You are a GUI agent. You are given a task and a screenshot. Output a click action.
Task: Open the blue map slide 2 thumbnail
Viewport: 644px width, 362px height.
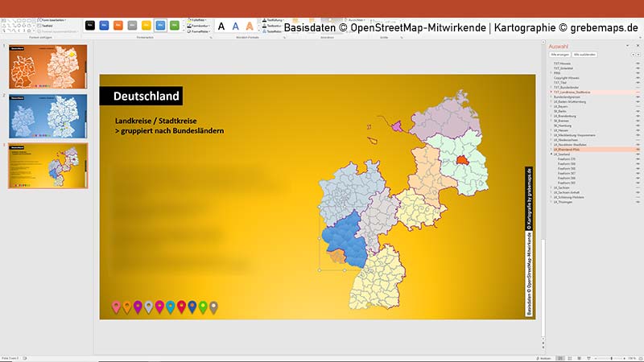pyautogui.click(x=49, y=116)
